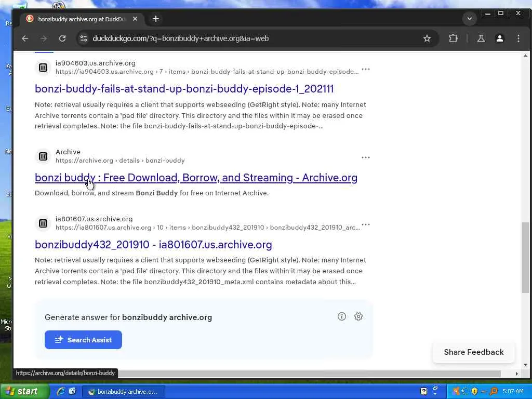532x399 pixels.
Task: Click the magnifier tray icon
Action: [x=494, y=392]
